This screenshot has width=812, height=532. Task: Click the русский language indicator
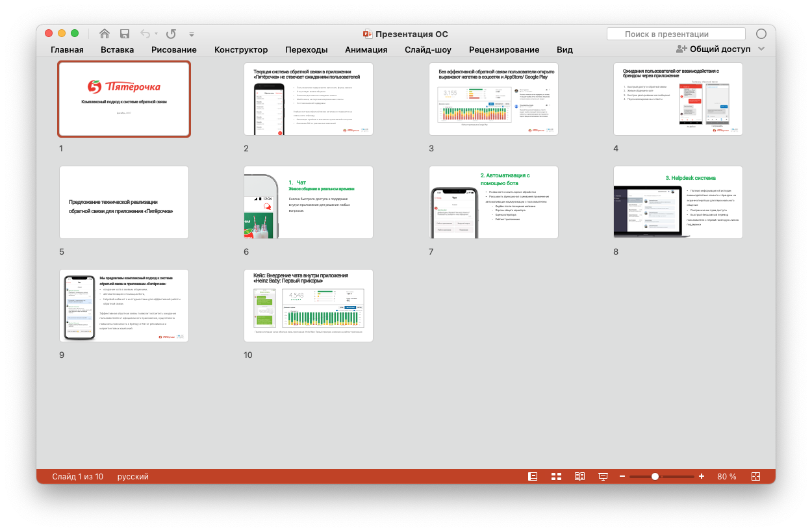pyautogui.click(x=133, y=477)
